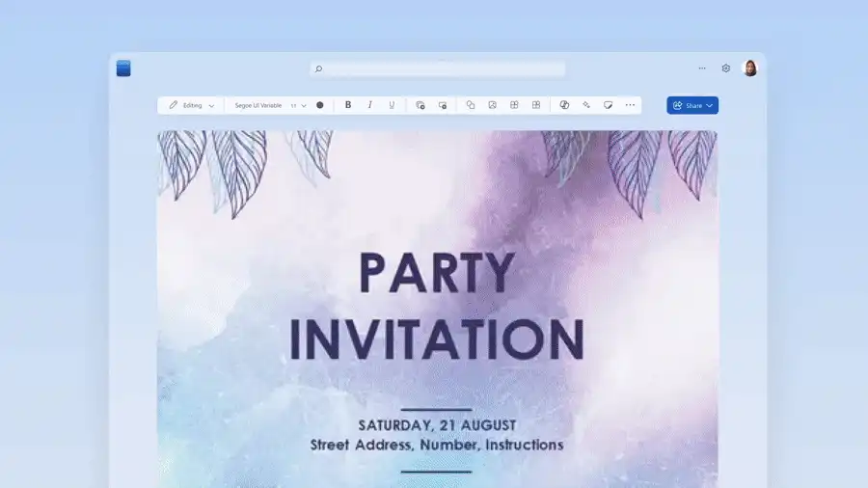Toggle Bold formatting

click(347, 104)
